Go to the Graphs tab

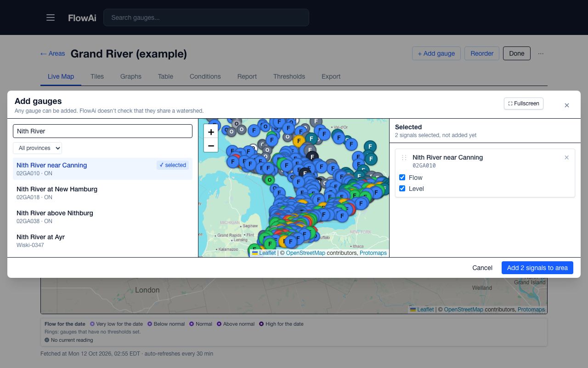(131, 76)
